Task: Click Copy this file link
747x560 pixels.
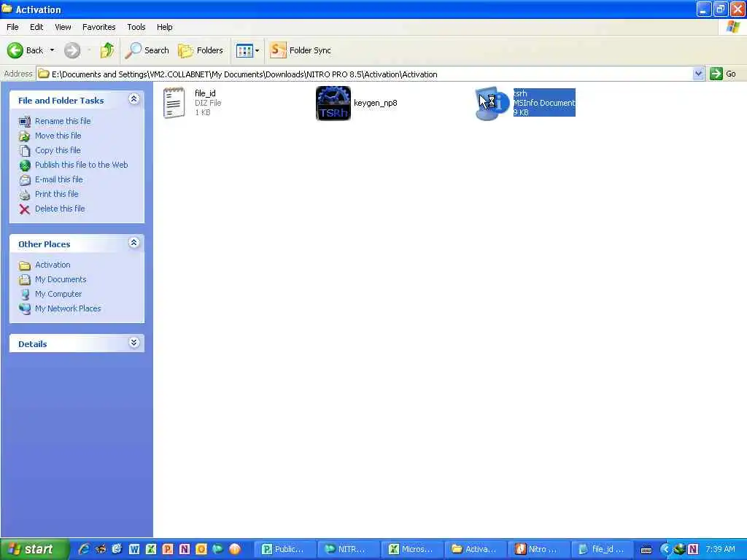Action: (x=58, y=150)
